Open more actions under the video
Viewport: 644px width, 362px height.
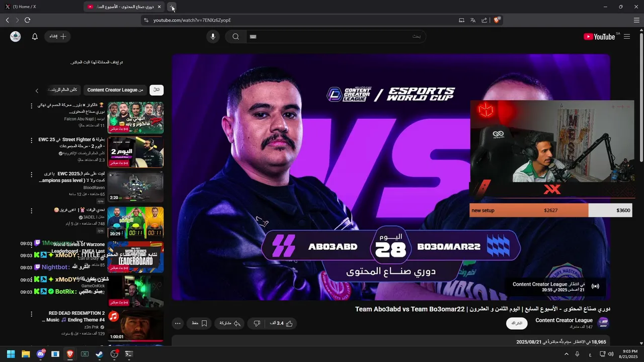(x=178, y=323)
